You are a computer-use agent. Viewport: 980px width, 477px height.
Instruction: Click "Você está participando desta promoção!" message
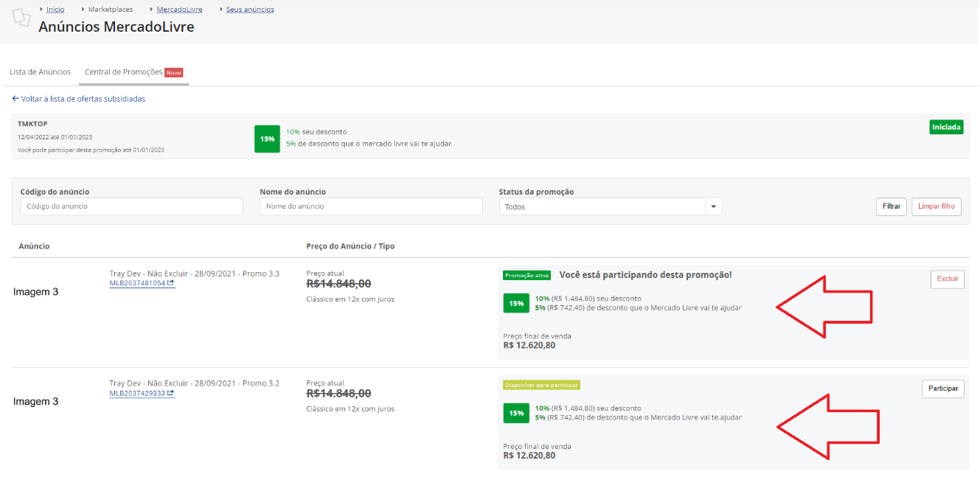click(x=645, y=275)
